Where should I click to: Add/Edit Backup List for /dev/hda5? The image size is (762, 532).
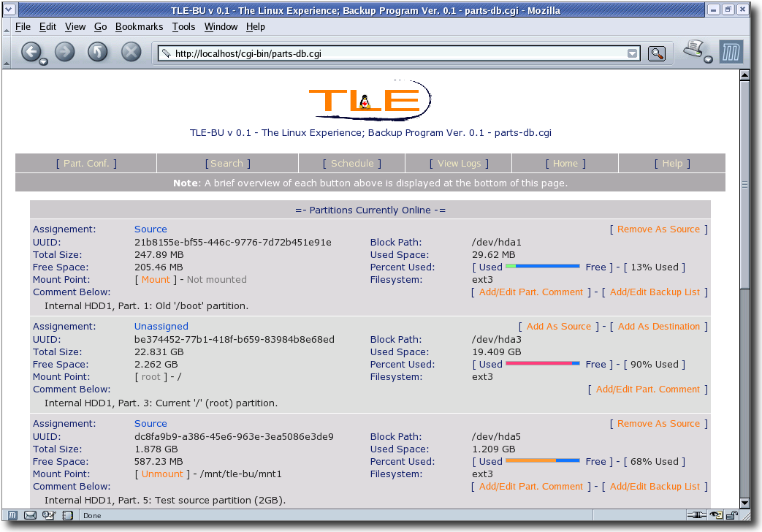pyautogui.click(x=655, y=486)
